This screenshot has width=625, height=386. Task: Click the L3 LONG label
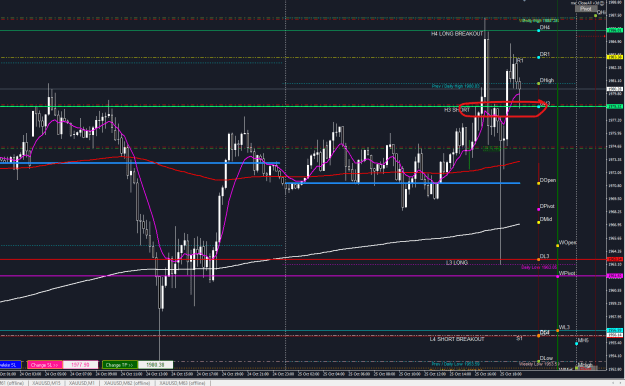point(457,263)
